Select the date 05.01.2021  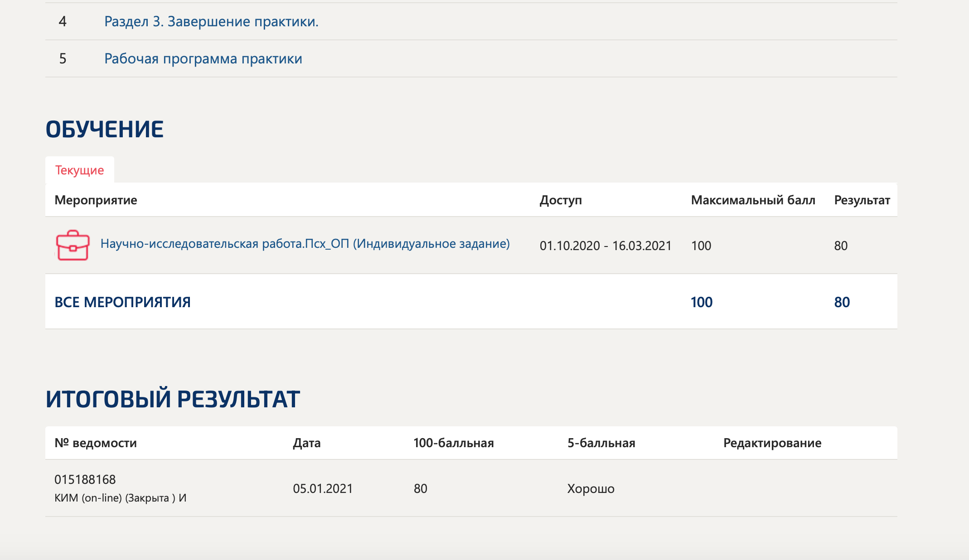tap(323, 488)
